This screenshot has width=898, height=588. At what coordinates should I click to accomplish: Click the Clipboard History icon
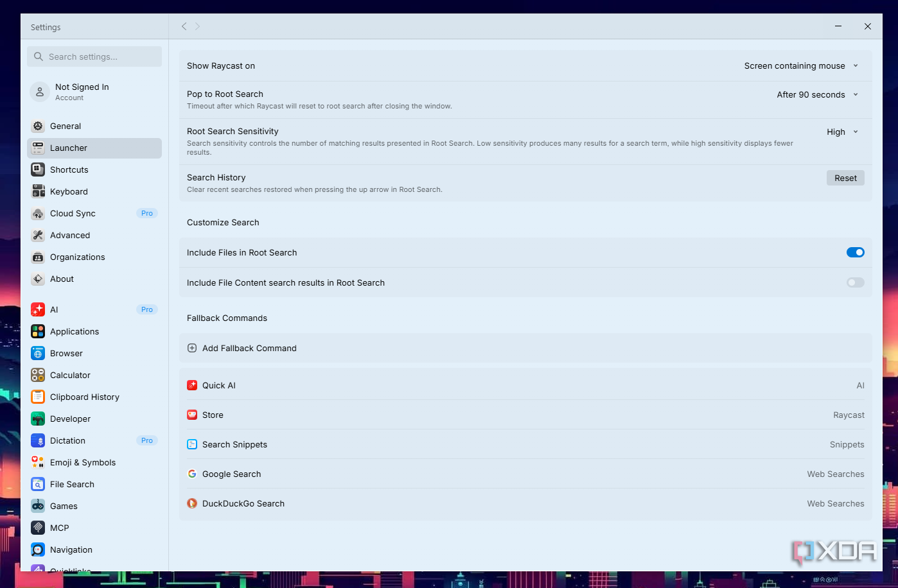pos(38,397)
